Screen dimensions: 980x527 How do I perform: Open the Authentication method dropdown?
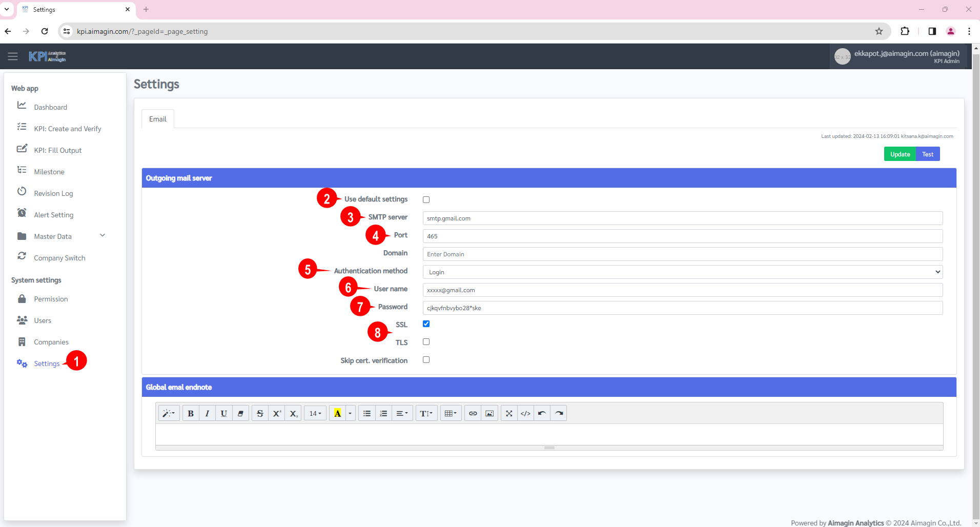click(682, 272)
